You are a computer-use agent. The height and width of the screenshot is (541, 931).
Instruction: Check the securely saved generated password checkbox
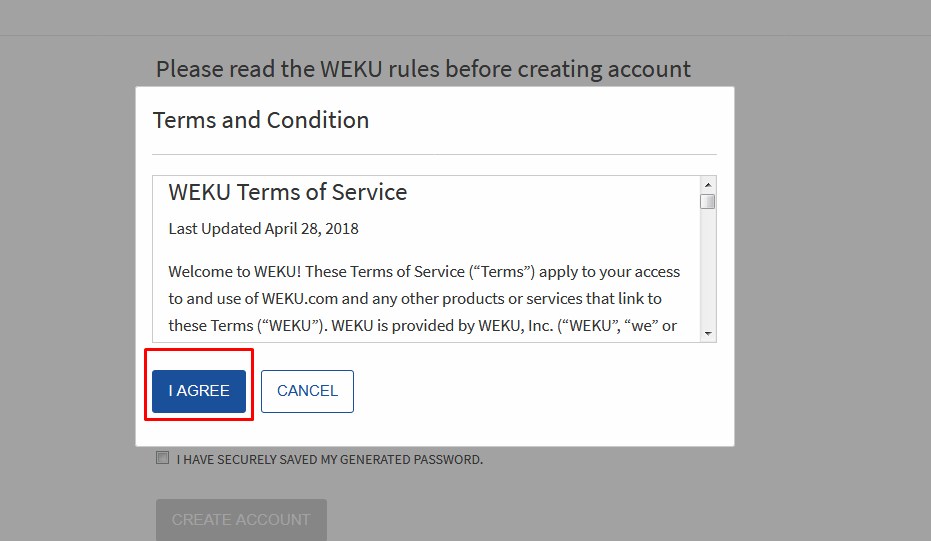point(162,458)
